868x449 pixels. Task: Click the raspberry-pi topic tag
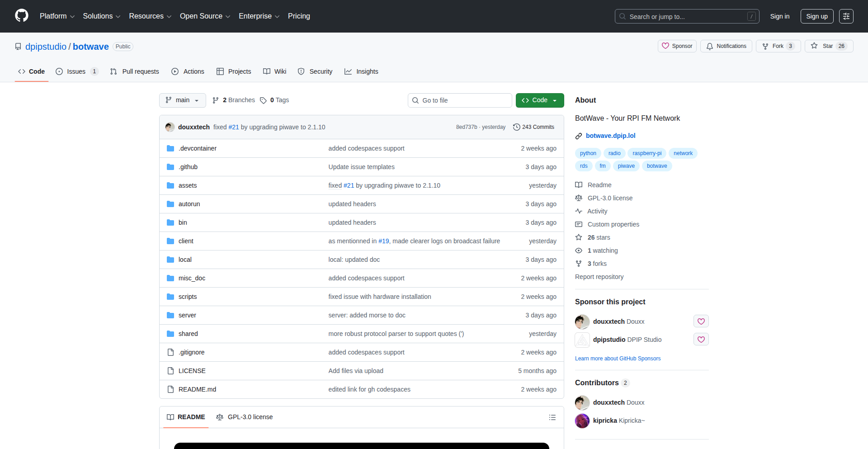(x=647, y=153)
